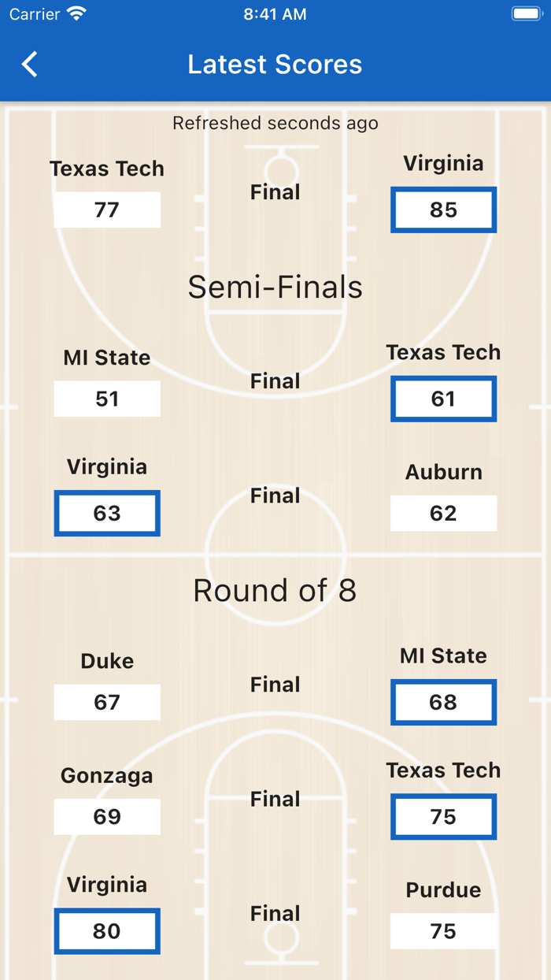The height and width of the screenshot is (980, 551).
Task: Click the back chevron icon
Action: click(29, 64)
